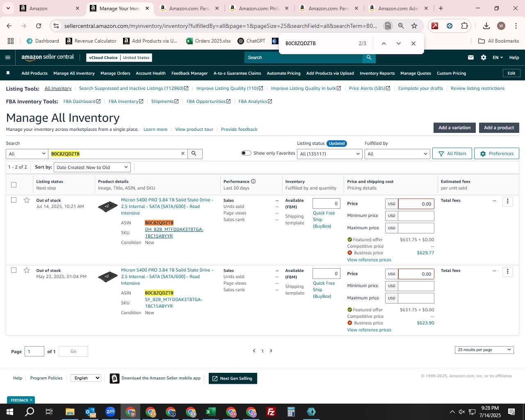This screenshot has width=525, height=420.
Task: View reference prices for May 23 listing
Action: point(369,330)
